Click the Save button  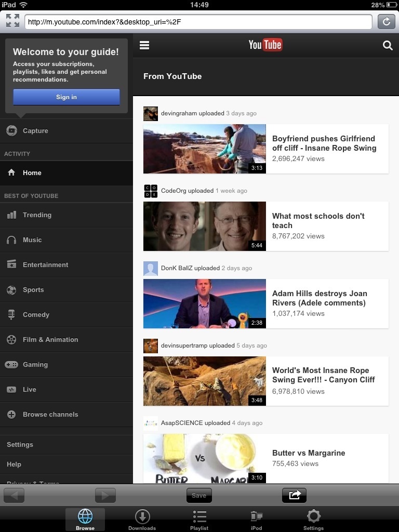point(199,495)
